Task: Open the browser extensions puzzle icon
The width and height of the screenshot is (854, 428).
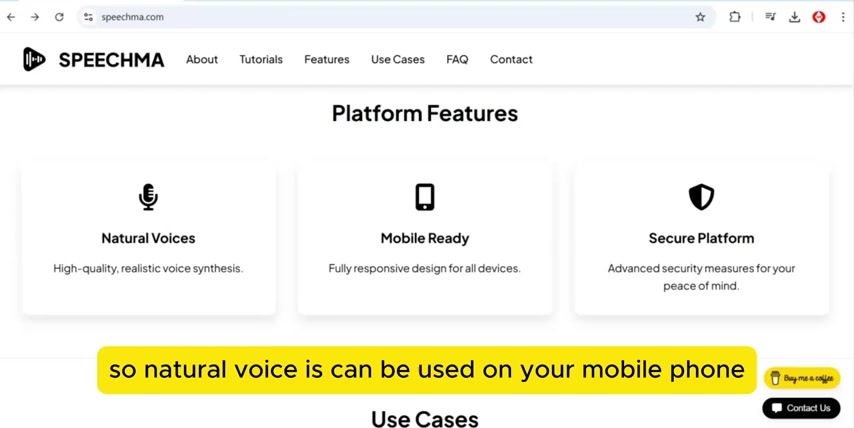Action: [x=735, y=17]
